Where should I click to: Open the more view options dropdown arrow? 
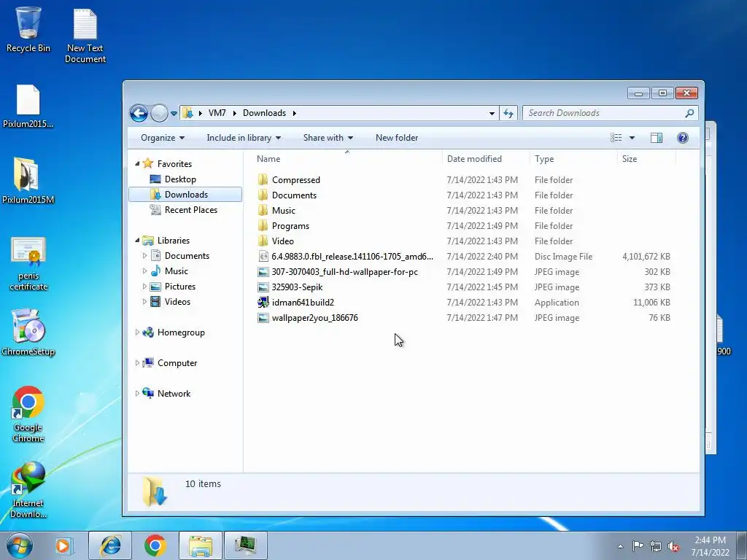tap(632, 138)
